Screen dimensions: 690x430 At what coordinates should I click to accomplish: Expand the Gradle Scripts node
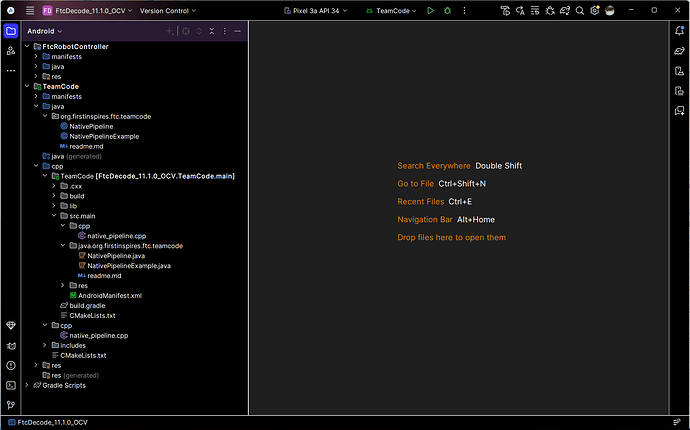[27, 385]
